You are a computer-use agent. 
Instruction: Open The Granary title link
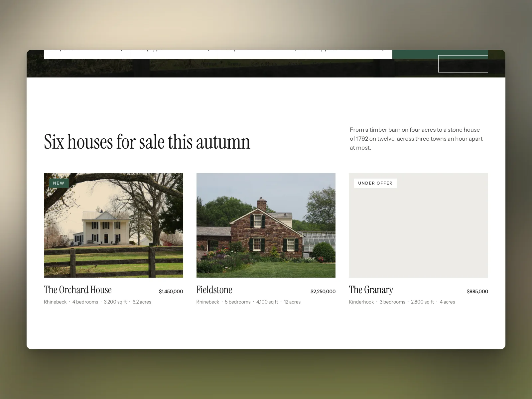point(371,290)
